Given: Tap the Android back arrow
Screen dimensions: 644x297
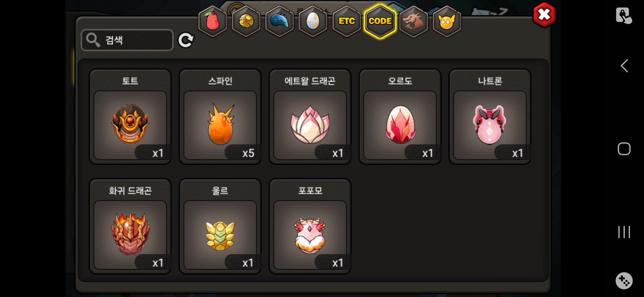Looking at the screenshot, I should tap(624, 66).
